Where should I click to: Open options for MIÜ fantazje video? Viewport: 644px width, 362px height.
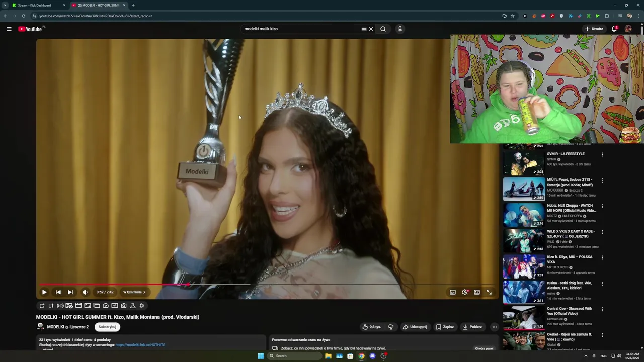(602, 180)
